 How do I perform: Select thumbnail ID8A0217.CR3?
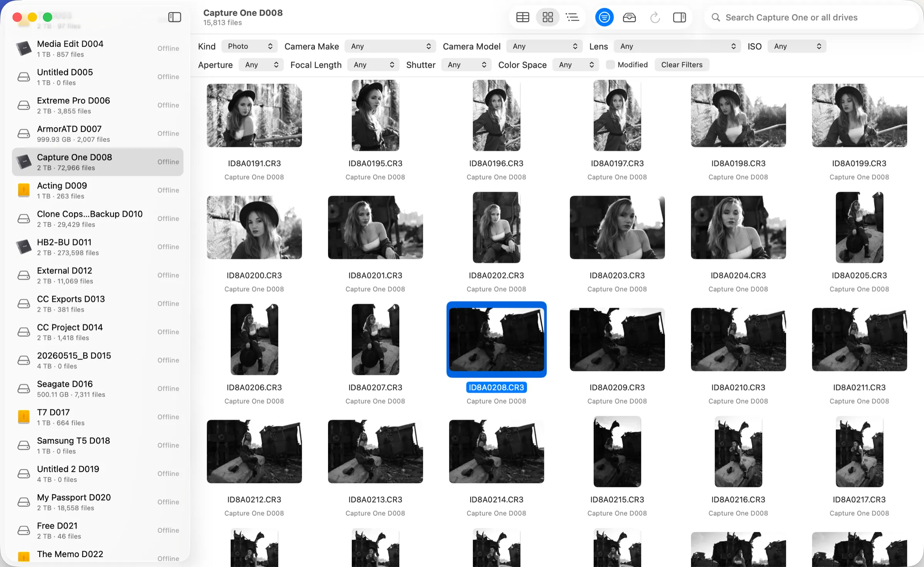[859, 451]
